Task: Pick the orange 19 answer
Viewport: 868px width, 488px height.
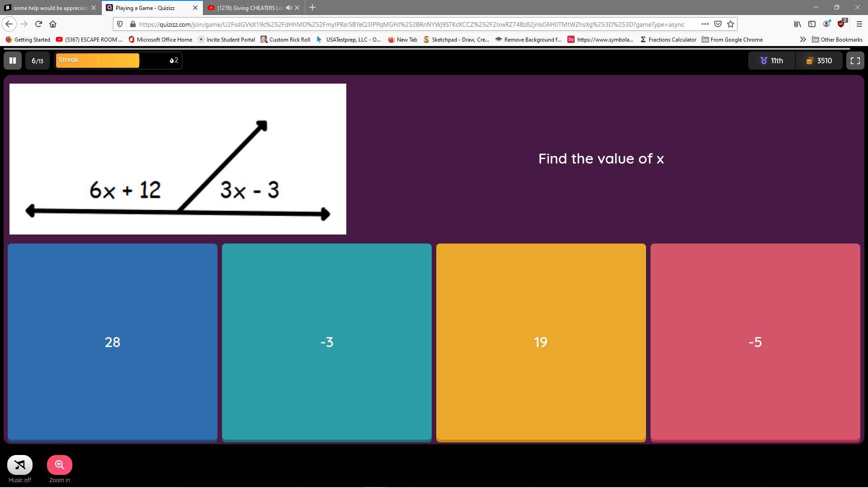Action: pyautogui.click(x=541, y=342)
